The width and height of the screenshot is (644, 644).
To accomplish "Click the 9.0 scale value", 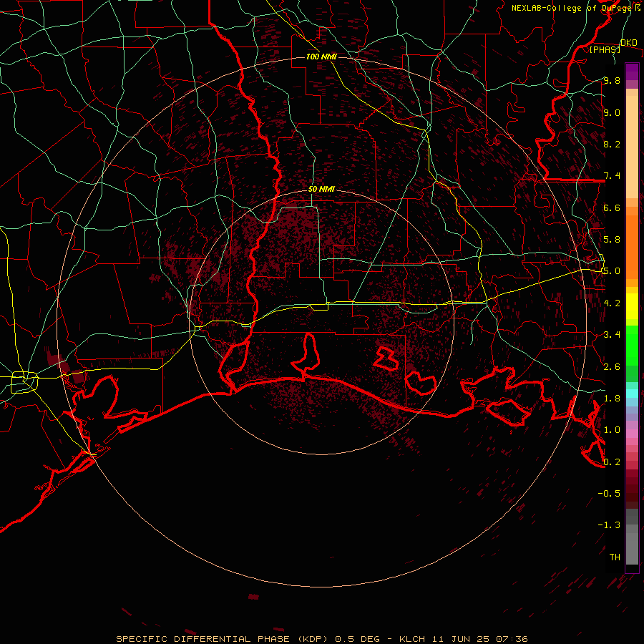I will pos(612,112).
